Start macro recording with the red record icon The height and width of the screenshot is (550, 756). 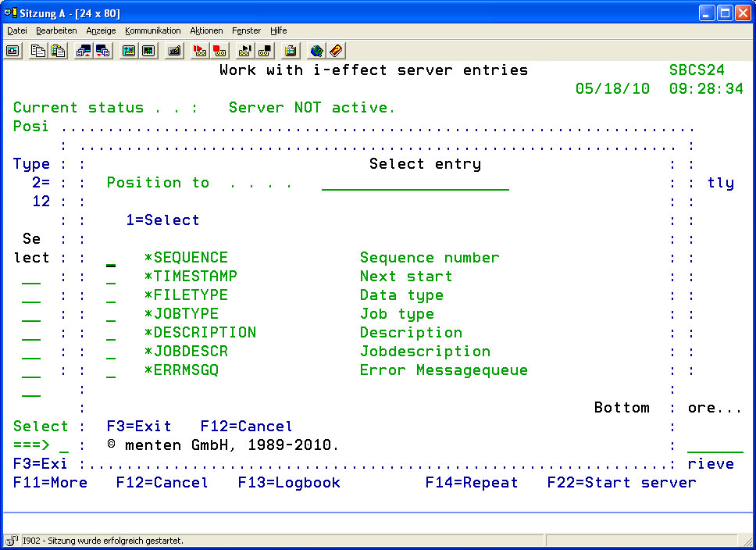pos(200,51)
